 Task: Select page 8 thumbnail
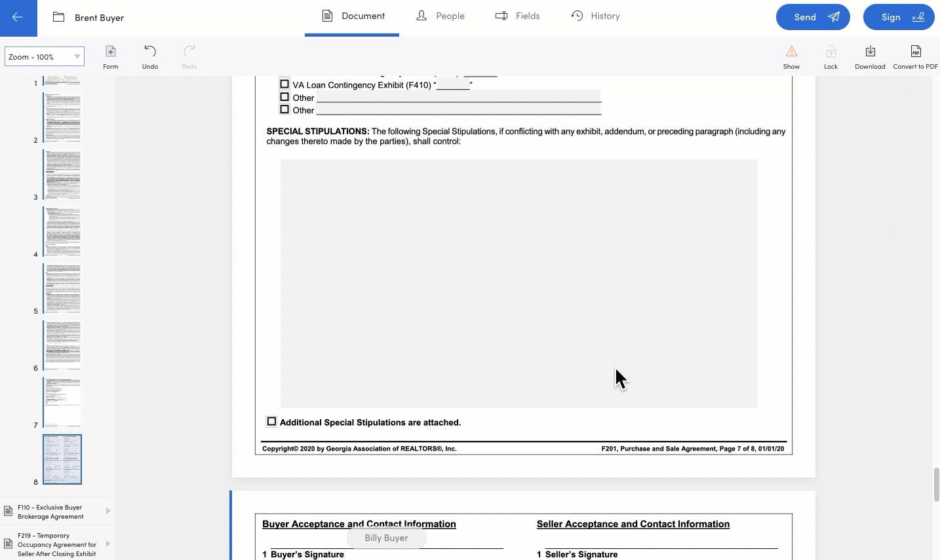point(62,460)
